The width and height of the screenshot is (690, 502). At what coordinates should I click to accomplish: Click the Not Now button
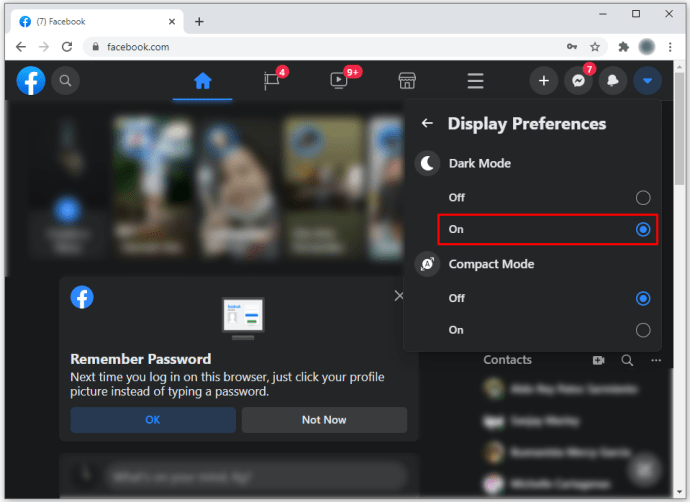pos(324,420)
